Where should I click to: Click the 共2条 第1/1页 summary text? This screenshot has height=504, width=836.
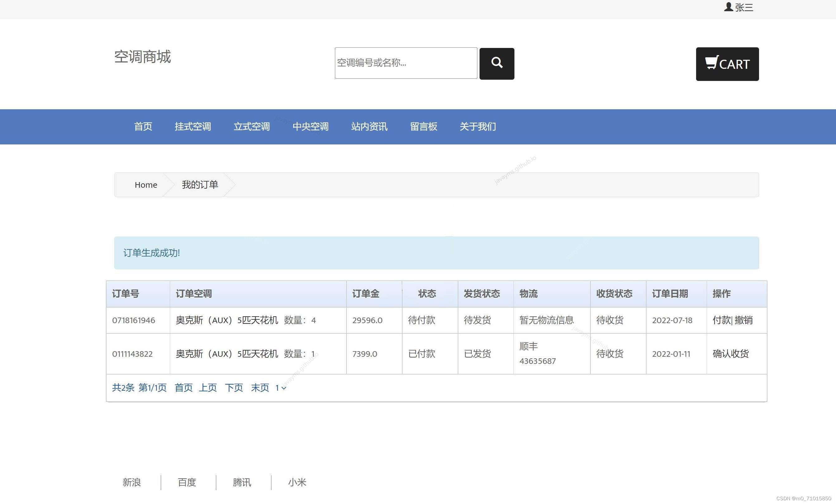pos(139,387)
